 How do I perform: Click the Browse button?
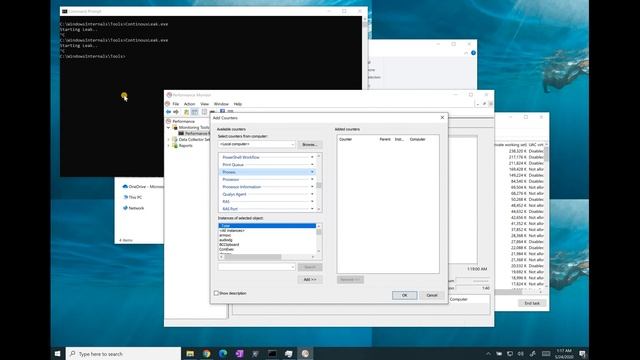coord(310,144)
